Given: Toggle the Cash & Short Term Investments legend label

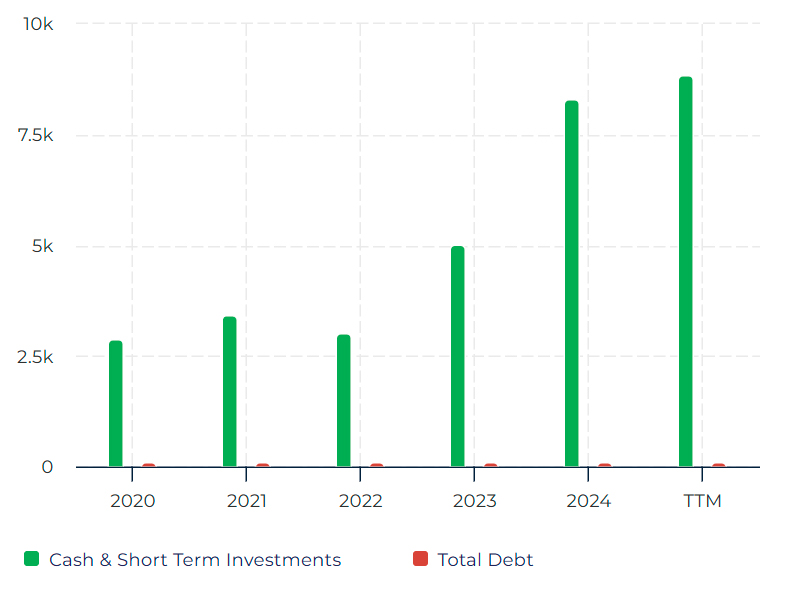Looking at the screenshot, I should [195, 560].
